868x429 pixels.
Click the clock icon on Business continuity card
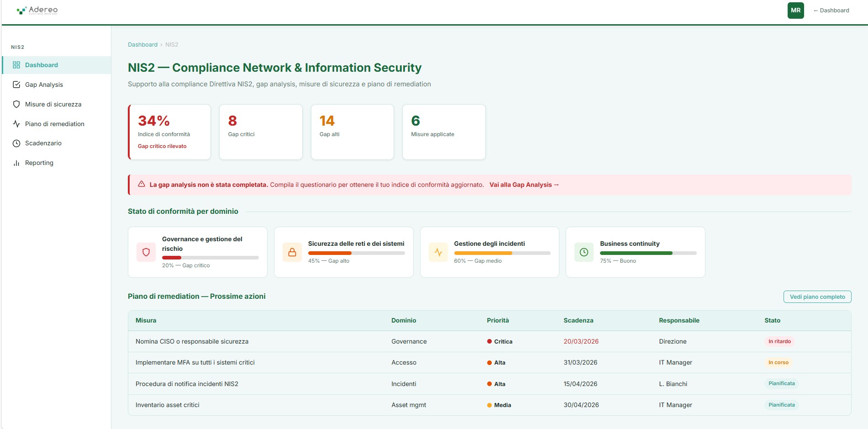pyautogui.click(x=583, y=252)
